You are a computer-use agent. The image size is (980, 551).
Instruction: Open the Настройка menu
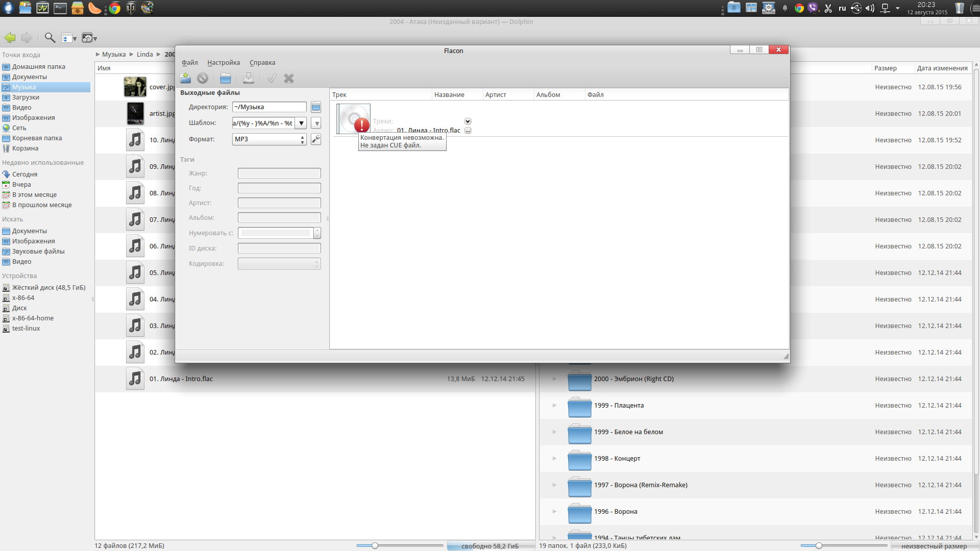(x=224, y=62)
